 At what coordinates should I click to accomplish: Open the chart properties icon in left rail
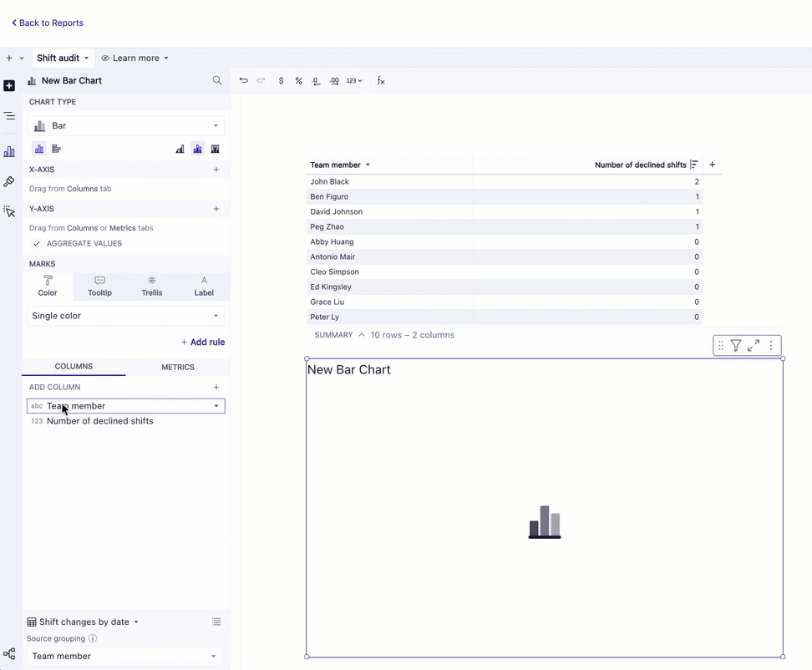[x=9, y=151]
